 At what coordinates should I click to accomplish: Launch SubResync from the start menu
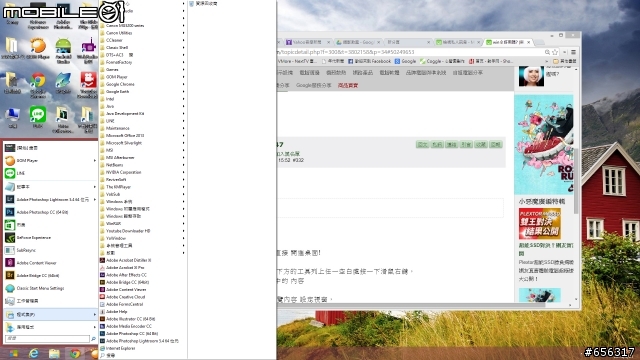pos(50,250)
